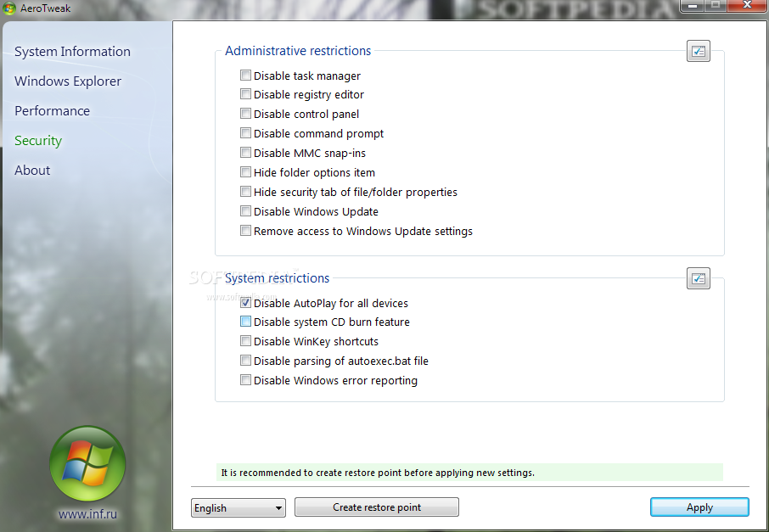This screenshot has height=532, width=769.
Task: Open the English language dropdown
Action: click(x=239, y=507)
